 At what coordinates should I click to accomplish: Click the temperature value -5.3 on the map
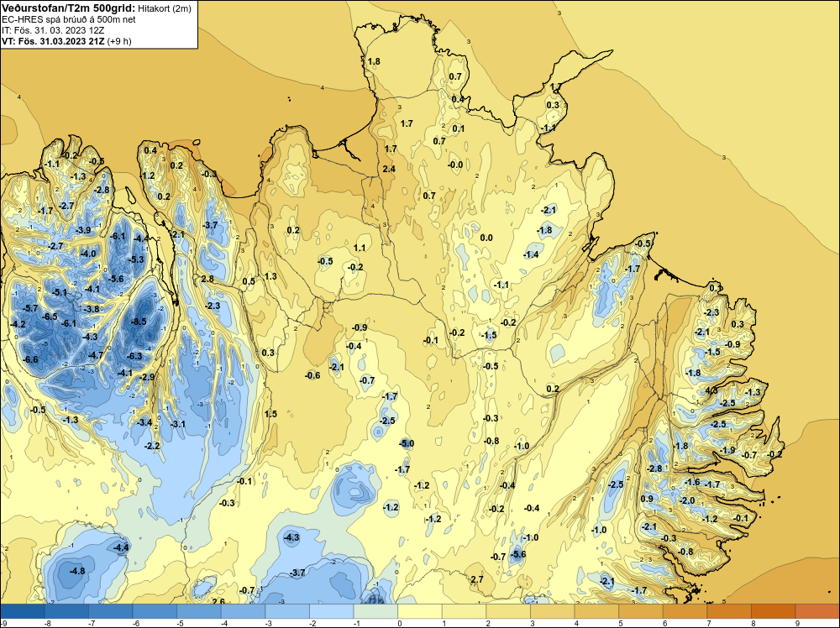pos(137,259)
